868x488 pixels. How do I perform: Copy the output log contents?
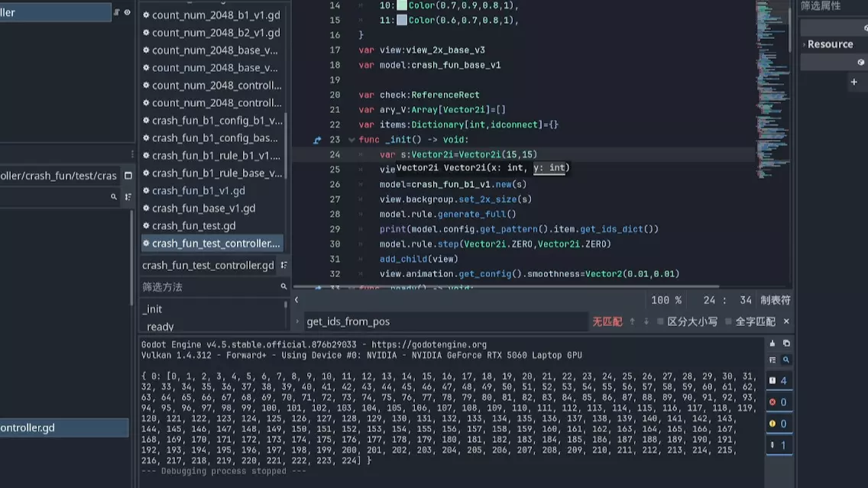point(785,344)
